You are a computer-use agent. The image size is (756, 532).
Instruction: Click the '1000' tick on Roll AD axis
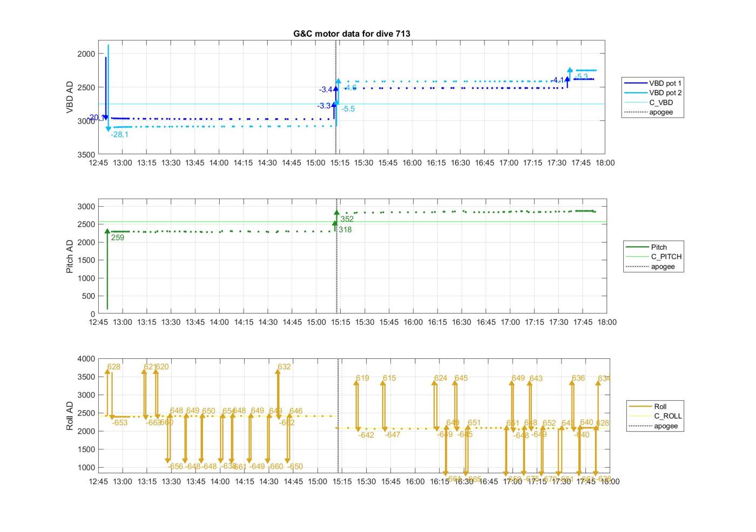tap(86, 468)
